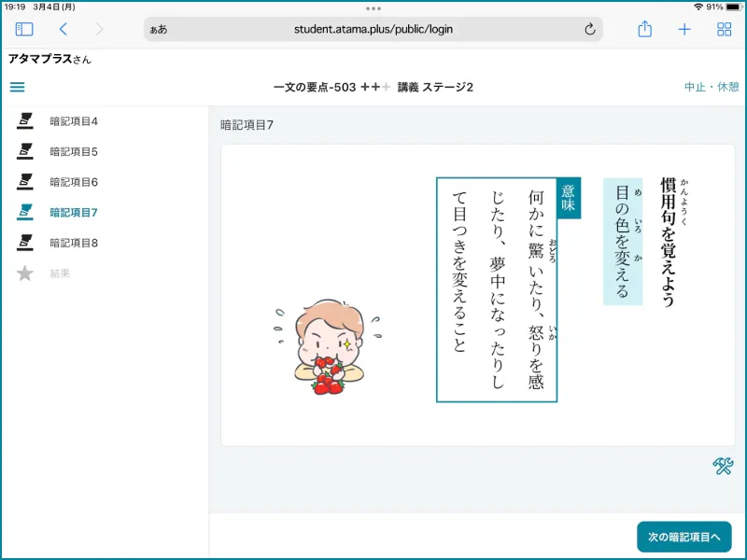The image size is (747, 560).
Task: Click the 一文の要点-503 title text
Action: 315,87
